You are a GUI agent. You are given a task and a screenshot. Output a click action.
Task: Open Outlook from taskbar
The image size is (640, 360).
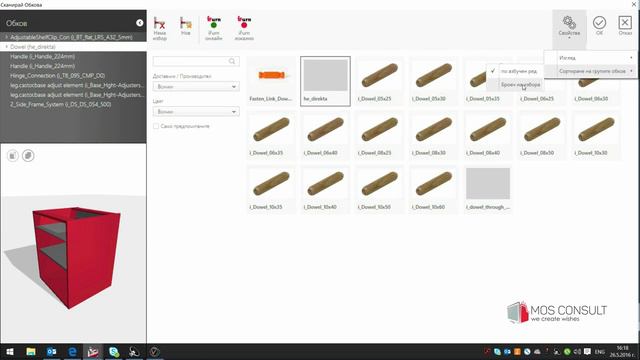(51, 351)
